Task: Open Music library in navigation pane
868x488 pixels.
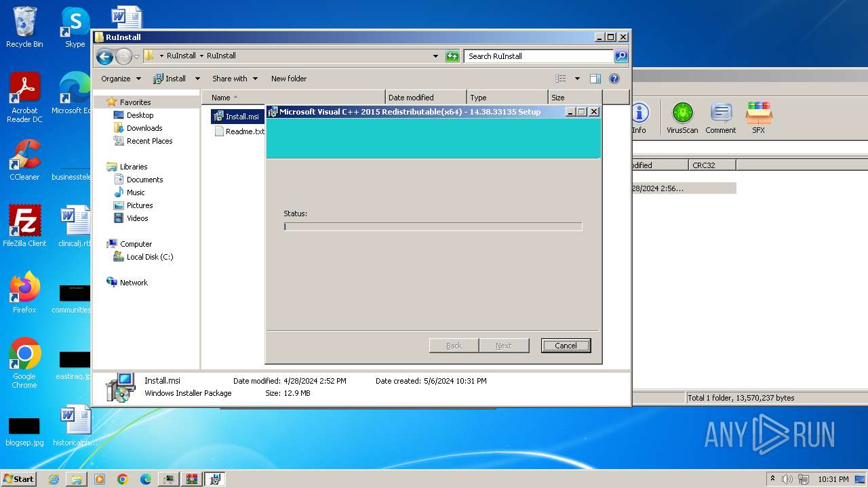Action: (136, 192)
